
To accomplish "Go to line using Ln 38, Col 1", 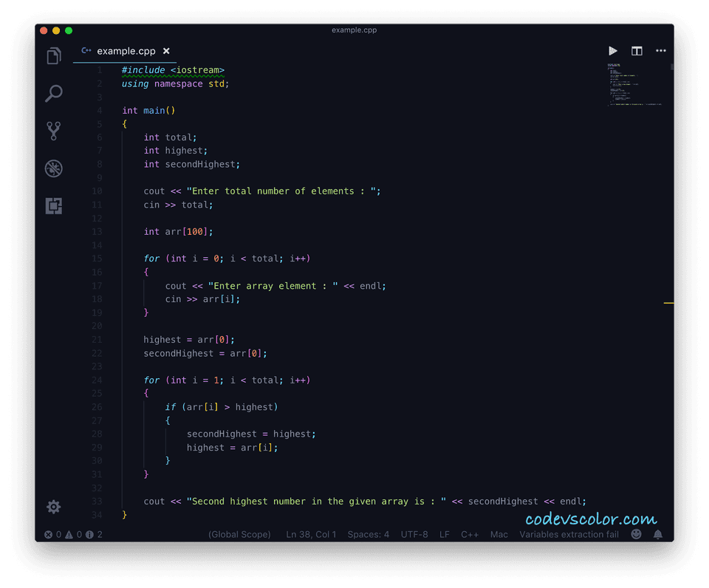I will coord(311,534).
